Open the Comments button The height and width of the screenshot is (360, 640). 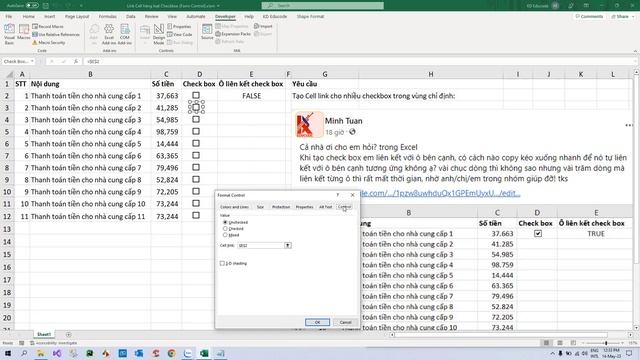point(589,16)
